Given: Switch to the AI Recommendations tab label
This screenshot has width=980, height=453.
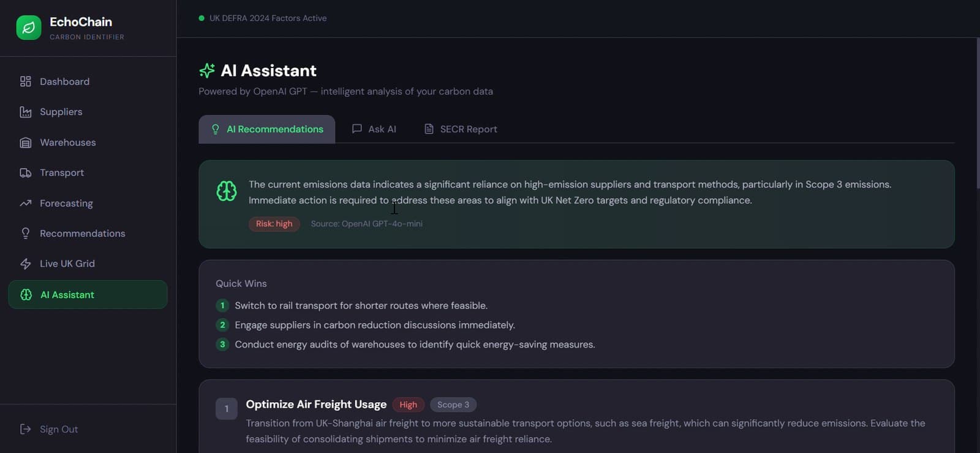Looking at the screenshot, I should (x=275, y=129).
